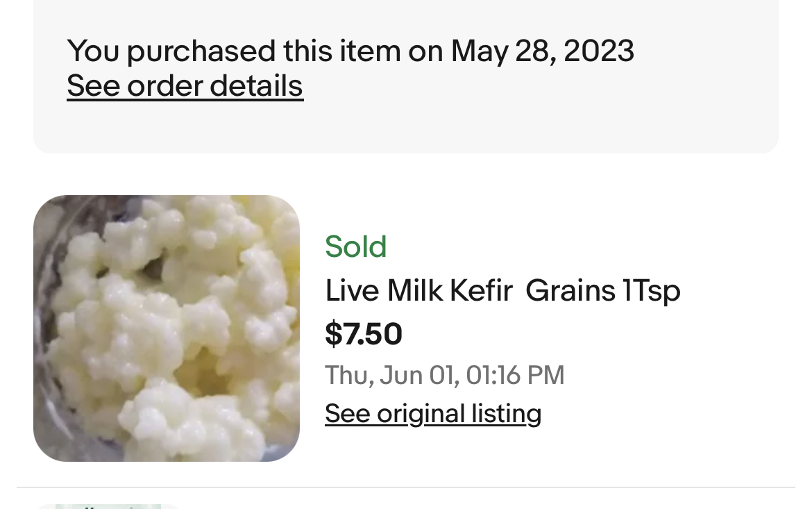The height and width of the screenshot is (509, 812).
Task: Click the Live Milk Kefir Grains title
Action: pyautogui.click(x=502, y=290)
